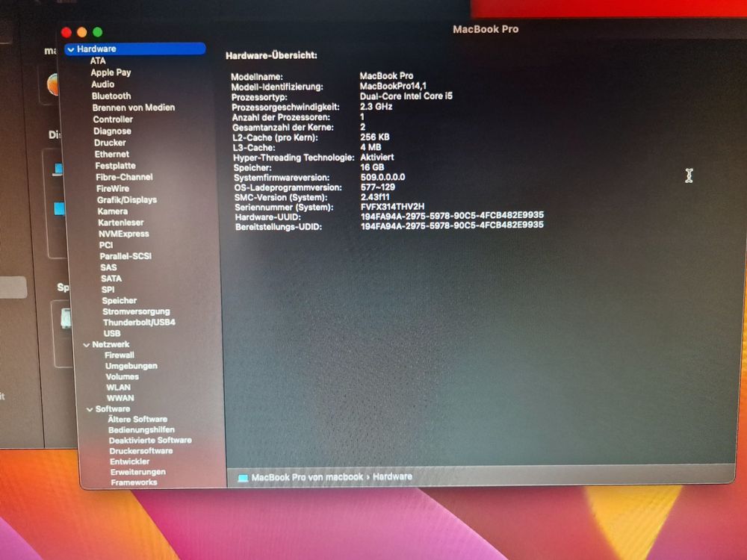Screen dimensions: 747x560
Task: Select Frameworks item
Action: coord(134,482)
